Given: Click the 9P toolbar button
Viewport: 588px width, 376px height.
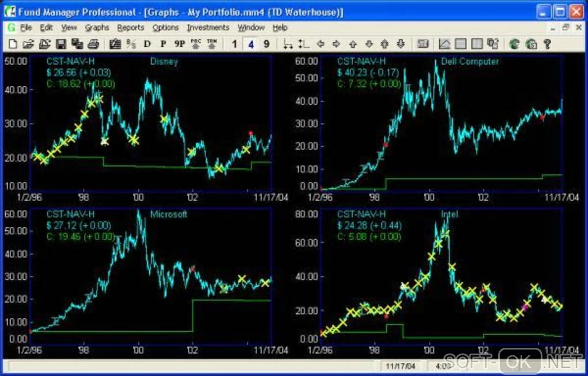Looking at the screenshot, I should click(180, 44).
